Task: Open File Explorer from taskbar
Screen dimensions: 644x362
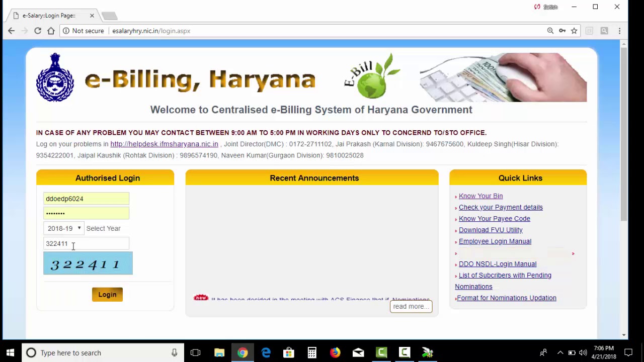Action: [219, 352]
